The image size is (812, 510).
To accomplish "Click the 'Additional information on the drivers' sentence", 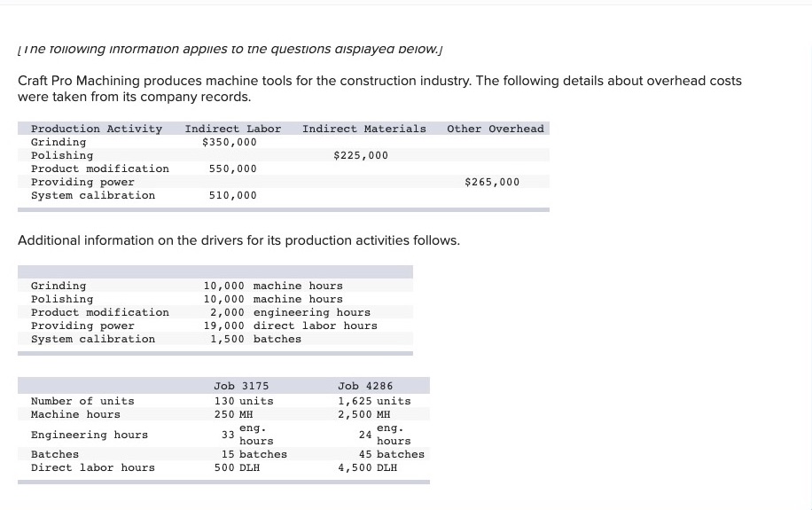I will [238, 240].
